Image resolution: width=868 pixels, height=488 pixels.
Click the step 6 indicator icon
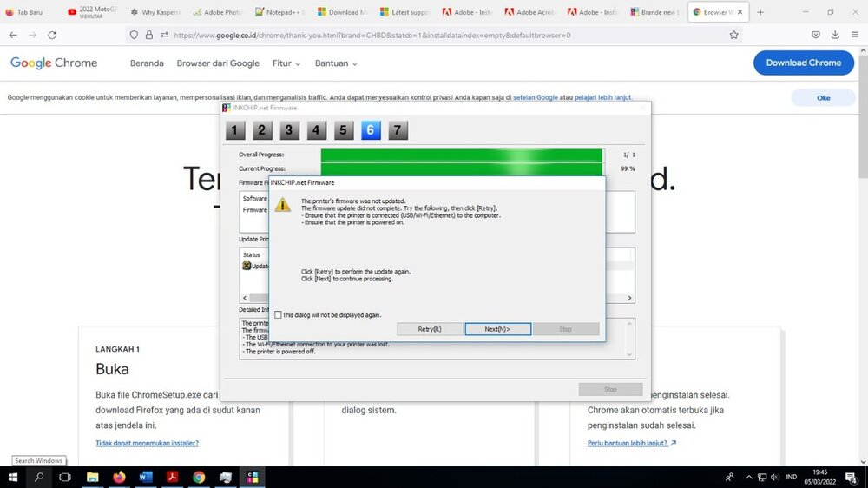coord(371,130)
